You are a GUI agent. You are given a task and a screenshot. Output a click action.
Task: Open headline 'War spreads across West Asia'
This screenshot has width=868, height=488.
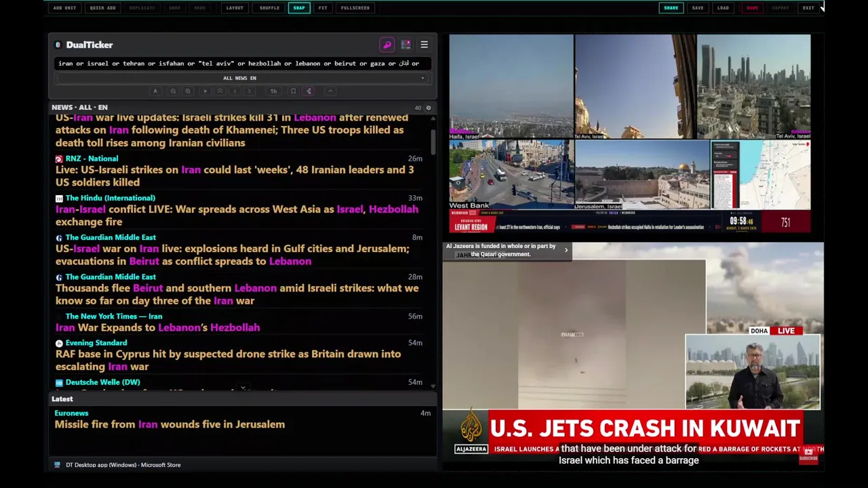pos(237,216)
